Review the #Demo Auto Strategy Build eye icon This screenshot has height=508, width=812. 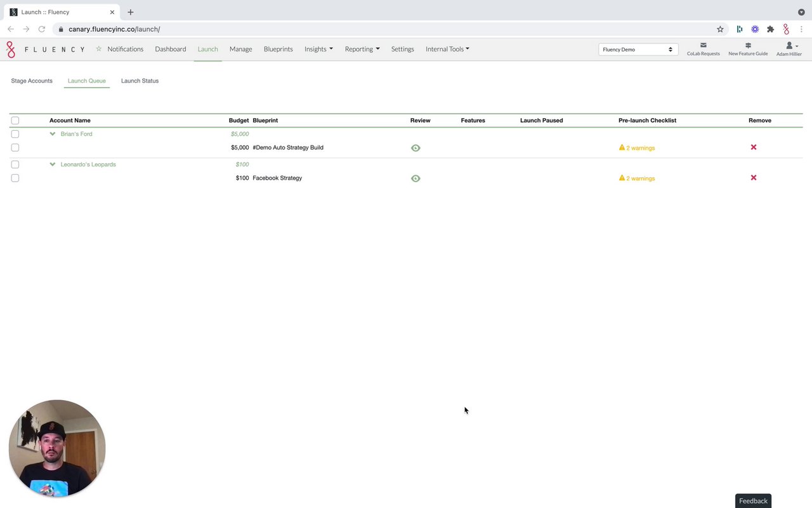click(x=416, y=148)
